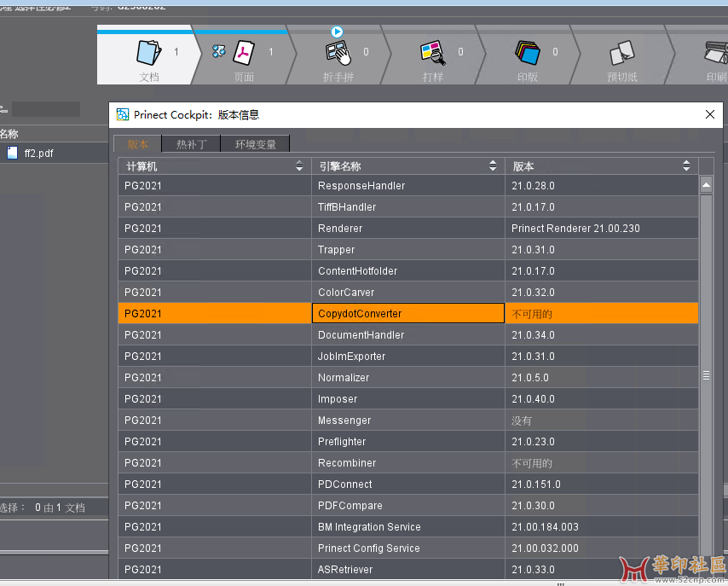This screenshot has width=728, height=586.
Task: Click the scrollbar up arrow in version list
Action: (x=706, y=184)
